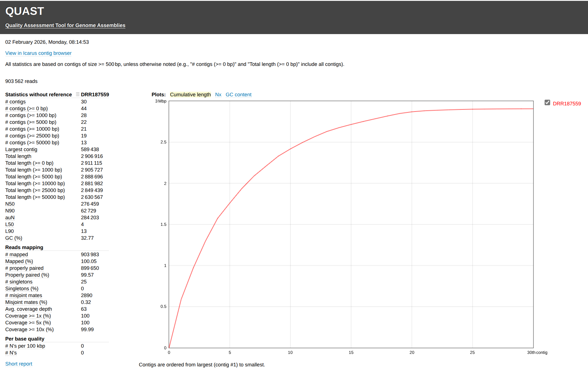Click the column drag handle beside DRR187559
Screen dimensions: 588x380
[x=77, y=94]
